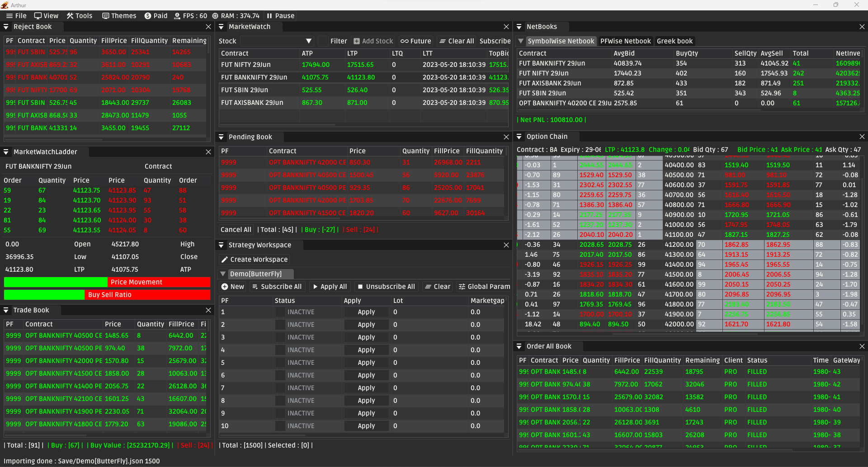The width and height of the screenshot is (868, 467).
Task: Close the MarketWatch panel
Action: tap(506, 27)
